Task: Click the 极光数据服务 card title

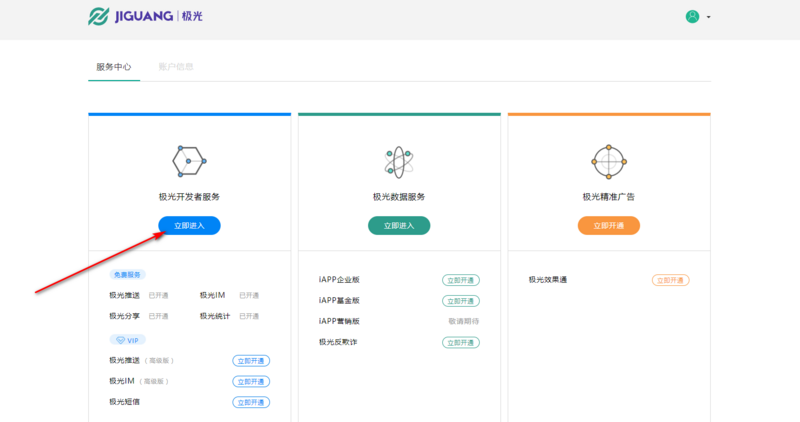Action: tap(399, 197)
